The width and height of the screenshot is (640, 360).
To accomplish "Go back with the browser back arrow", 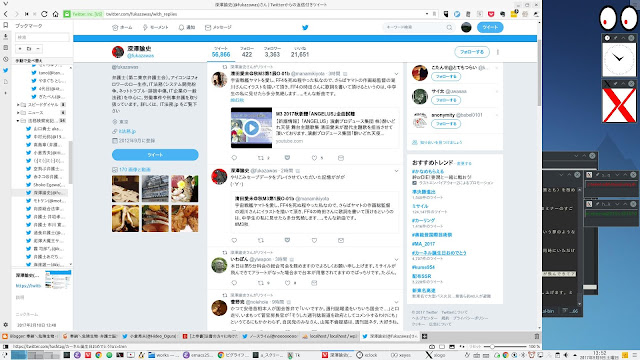I will 5,14.
